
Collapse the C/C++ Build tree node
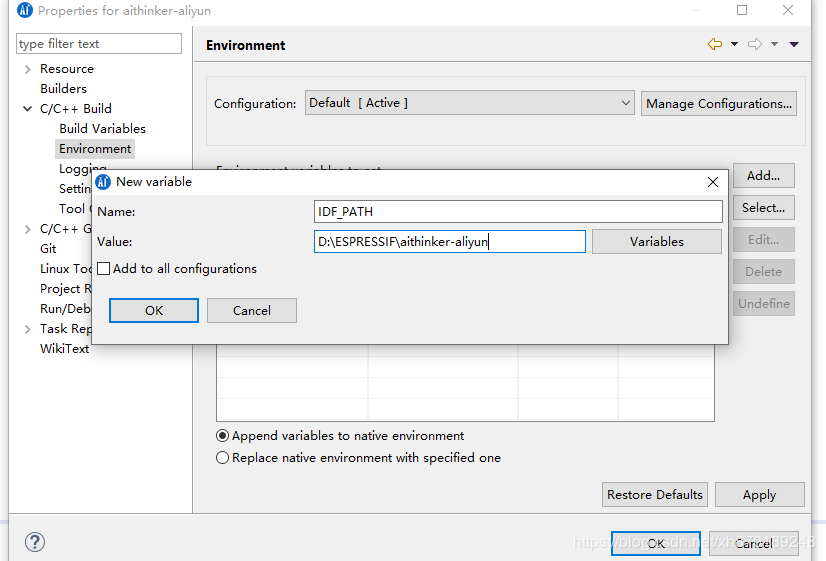27,109
